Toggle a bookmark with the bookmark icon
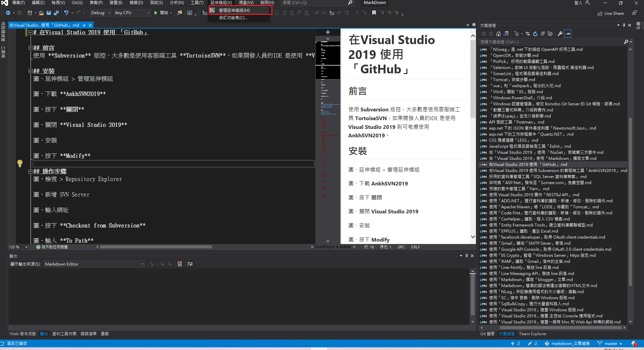 [x=374, y=13]
